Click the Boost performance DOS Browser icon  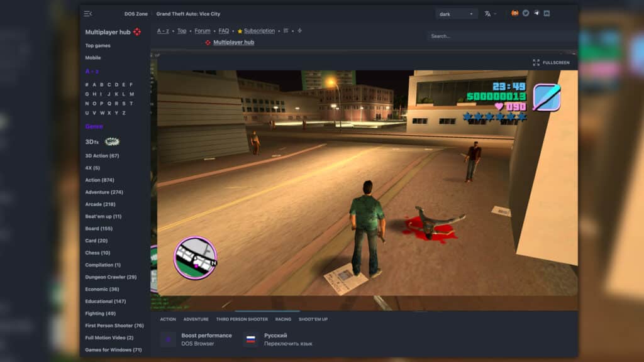click(167, 339)
